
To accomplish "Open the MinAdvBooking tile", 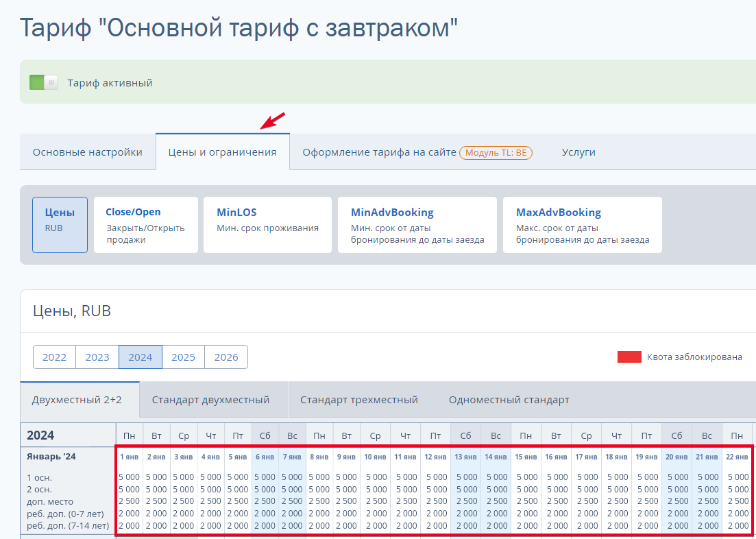I will 417,225.
